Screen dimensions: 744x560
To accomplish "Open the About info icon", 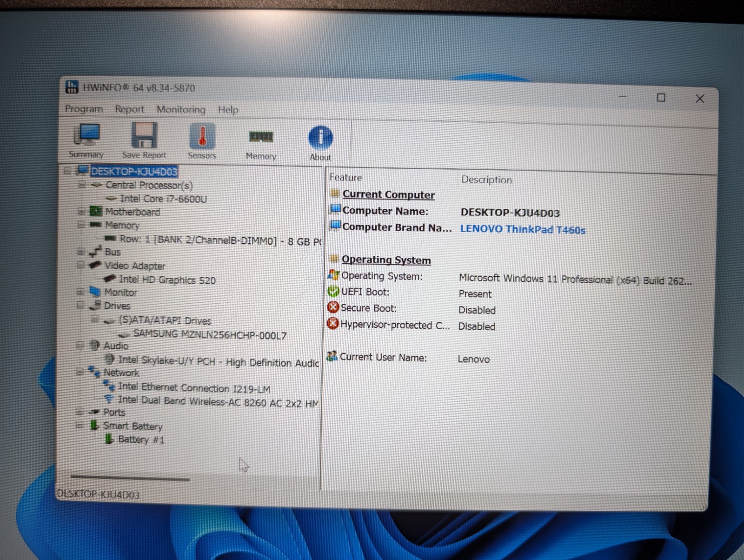I will pyautogui.click(x=320, y=138).
